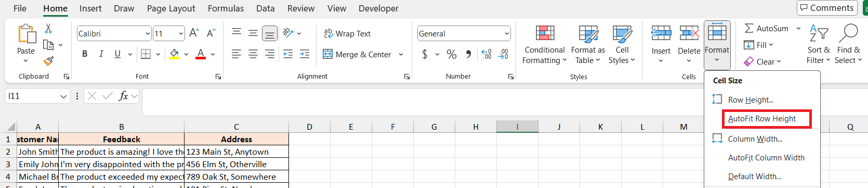Switch to Formulas tab
Viewport: 868px width, 188px height.
coord(226,8)
